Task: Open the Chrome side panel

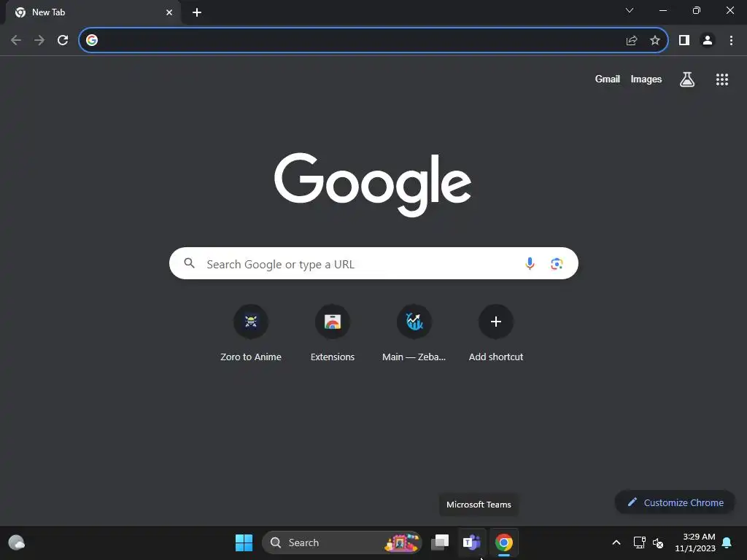Action: (684, 41)
